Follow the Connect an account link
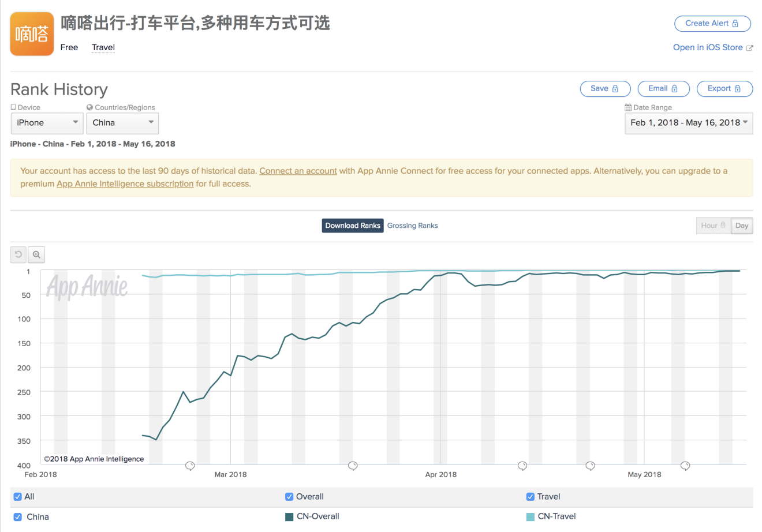 [x=298, y=171]
